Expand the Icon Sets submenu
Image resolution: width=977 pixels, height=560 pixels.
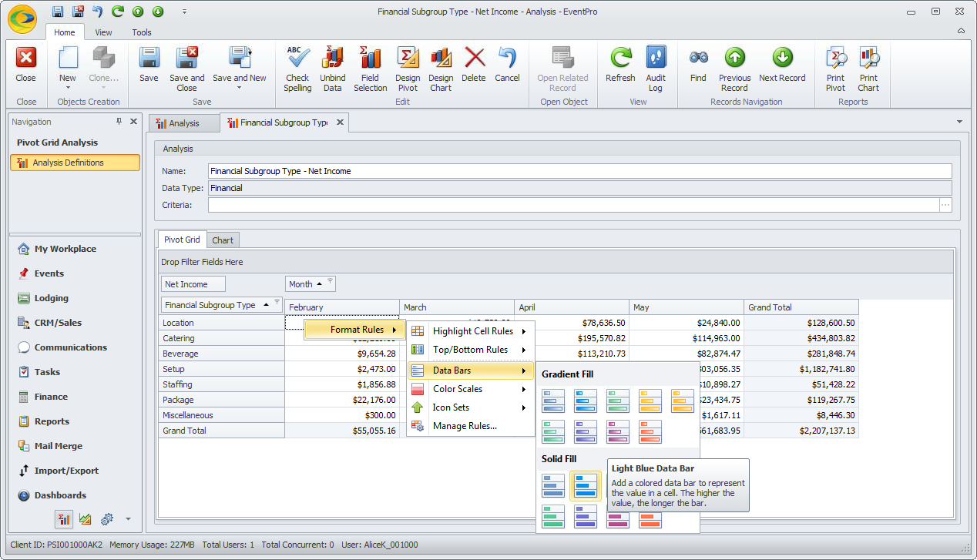[x=471, y=407]
